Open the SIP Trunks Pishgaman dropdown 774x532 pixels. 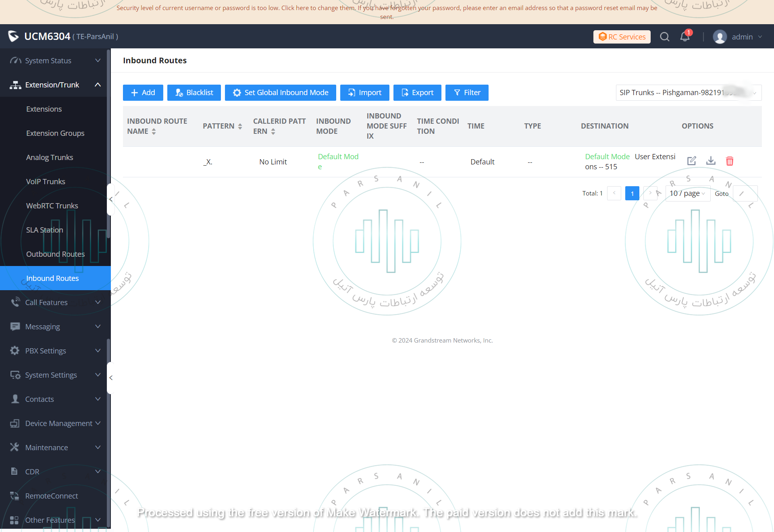(689, 93)
